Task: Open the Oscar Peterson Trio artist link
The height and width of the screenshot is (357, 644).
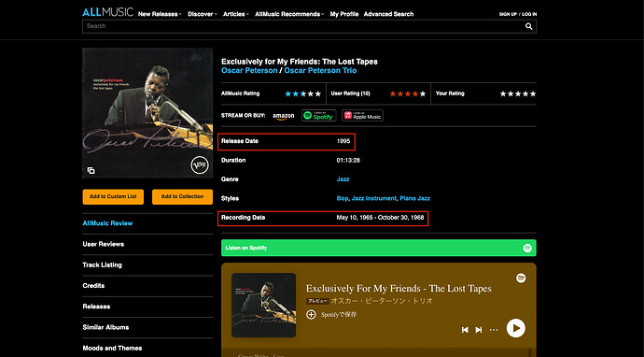Action: click(320, 71)
